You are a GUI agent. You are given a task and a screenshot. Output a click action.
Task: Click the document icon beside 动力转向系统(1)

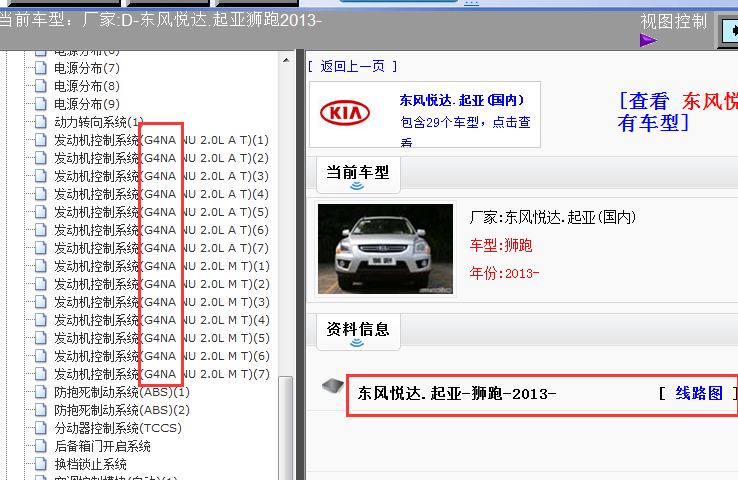click(x=41, y=122)
